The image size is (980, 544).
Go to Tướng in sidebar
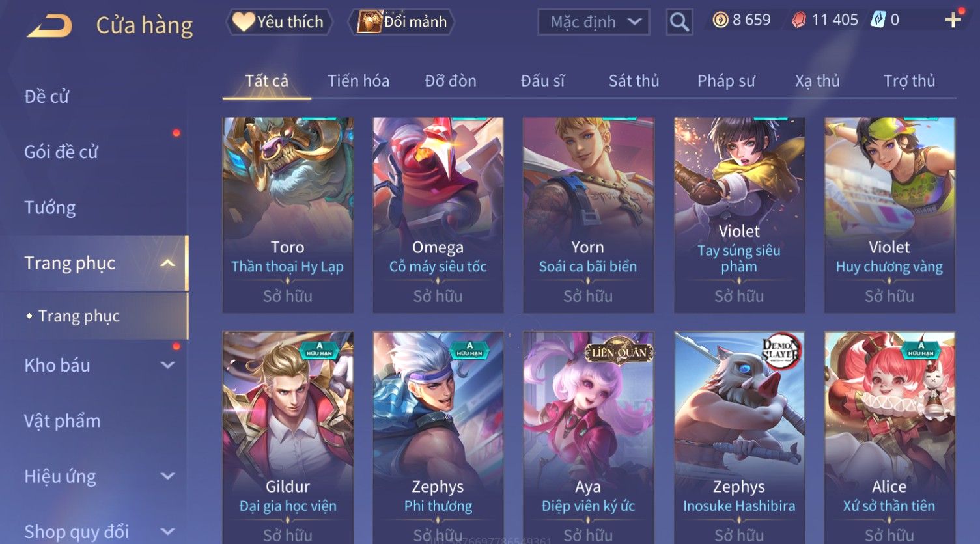tap(50, 208)
